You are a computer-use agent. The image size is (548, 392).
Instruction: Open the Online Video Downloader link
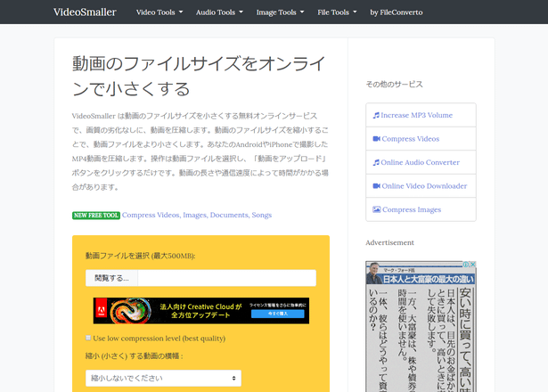click(x=424, y=186)
